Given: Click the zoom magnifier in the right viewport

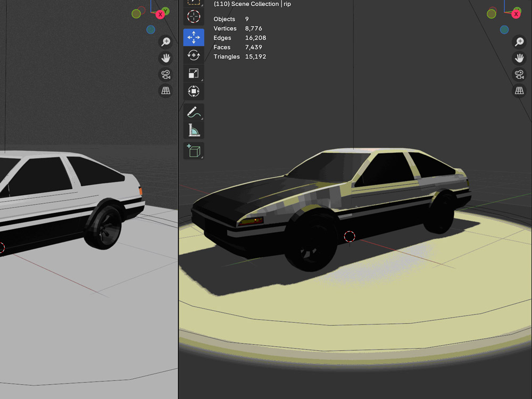Looking at the screenshot, I should [519, 42].
